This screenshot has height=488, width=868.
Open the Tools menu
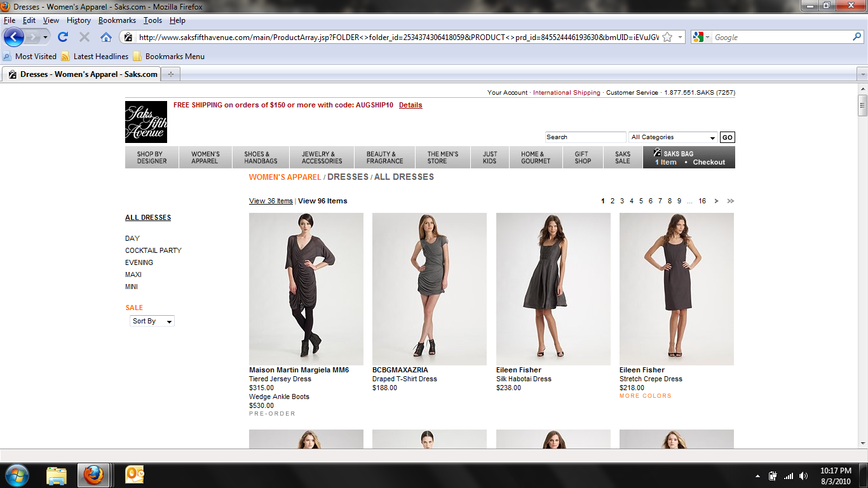click(153, 20)
